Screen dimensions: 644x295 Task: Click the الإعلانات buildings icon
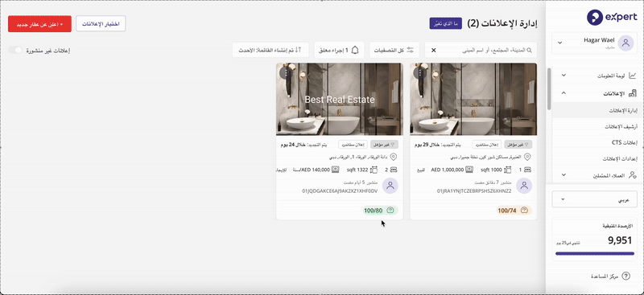[633, 93]
